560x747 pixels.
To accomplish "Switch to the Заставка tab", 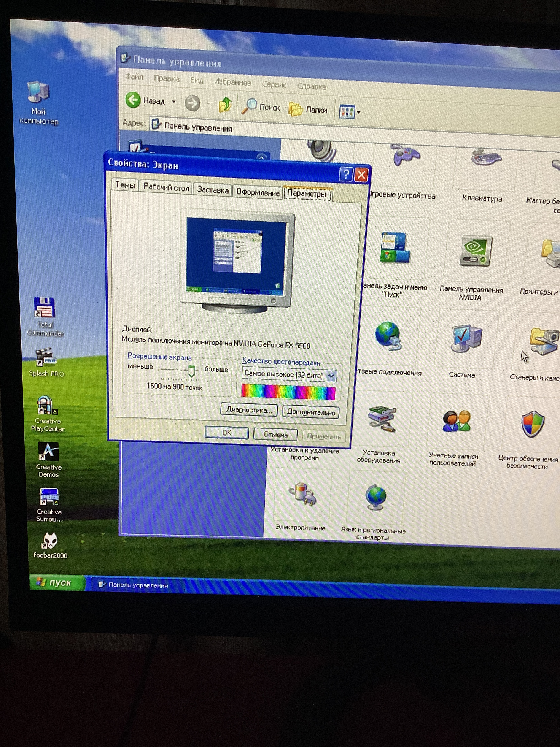I will coord(213,190).
